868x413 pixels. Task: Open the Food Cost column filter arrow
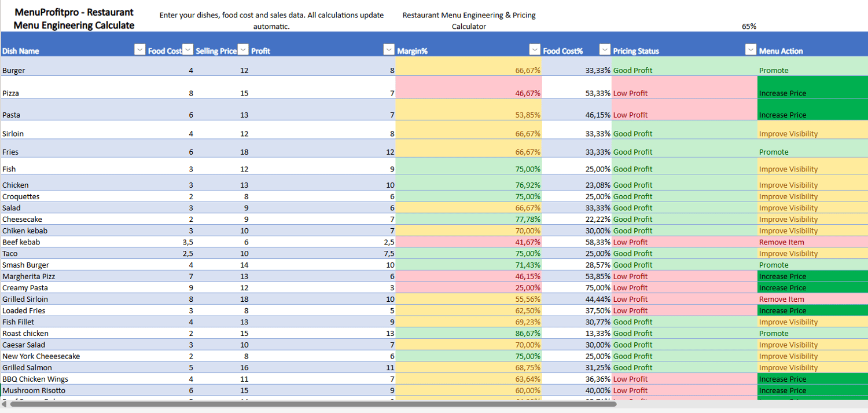pos(187,50)
